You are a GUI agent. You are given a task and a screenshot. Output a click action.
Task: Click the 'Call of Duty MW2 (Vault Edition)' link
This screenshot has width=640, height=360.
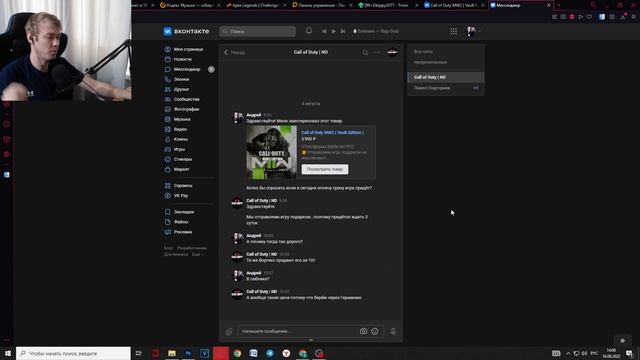tap(332, 133)
